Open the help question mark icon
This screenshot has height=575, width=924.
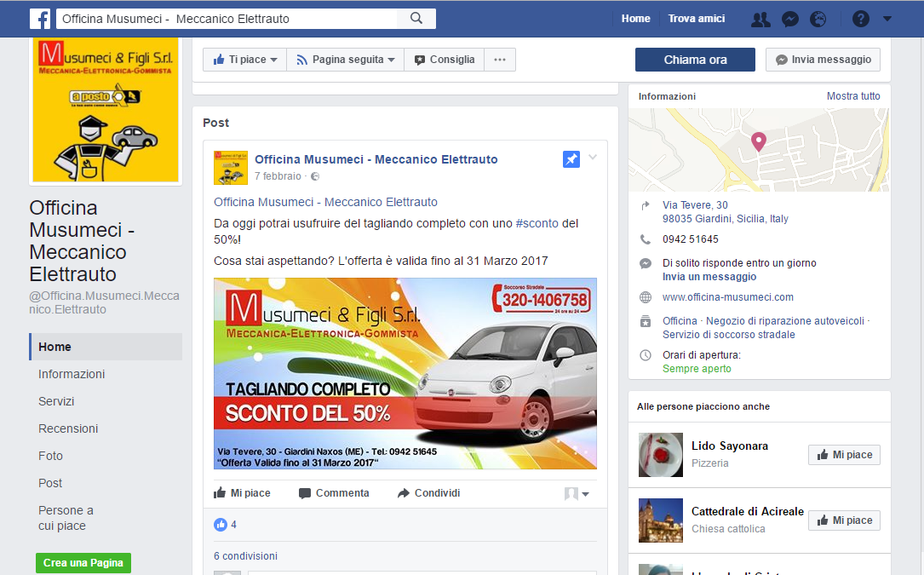(860, 20)
